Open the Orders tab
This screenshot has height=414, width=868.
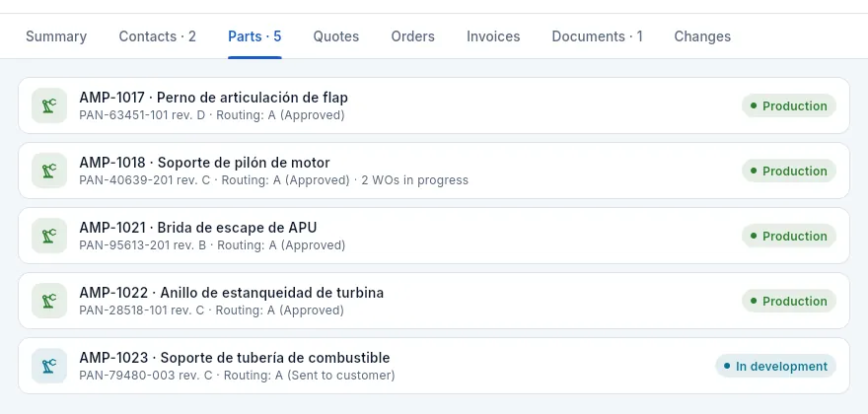pos(413,36)
